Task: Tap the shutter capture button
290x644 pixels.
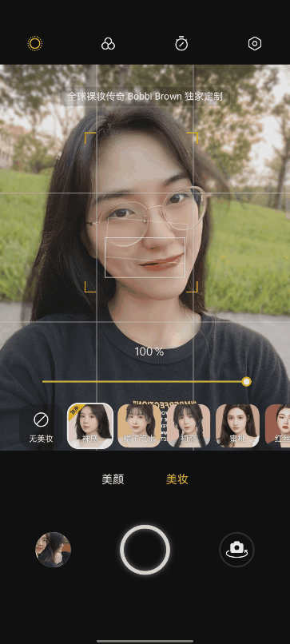Action: click(145, 550)
